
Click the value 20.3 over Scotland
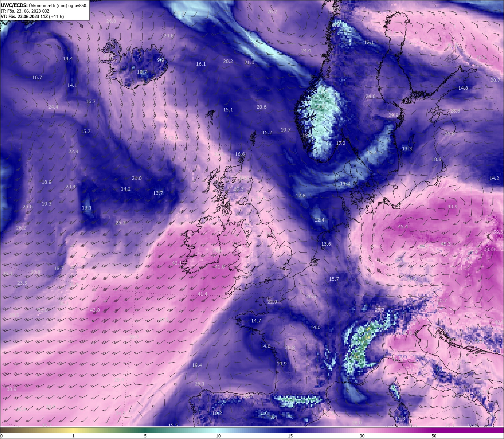(x=239, y=189)
